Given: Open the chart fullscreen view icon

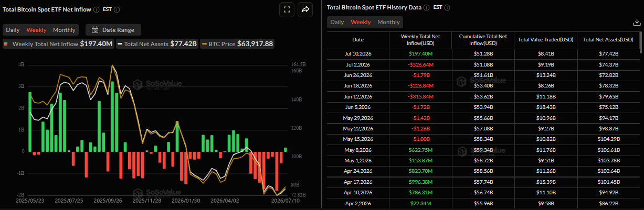Looking at the screenshot, I should [x=287, y=9].
